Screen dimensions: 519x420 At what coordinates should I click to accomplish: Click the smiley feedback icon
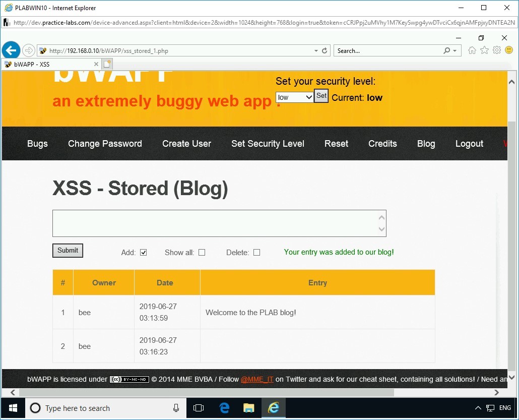click(x=509, y=50)
